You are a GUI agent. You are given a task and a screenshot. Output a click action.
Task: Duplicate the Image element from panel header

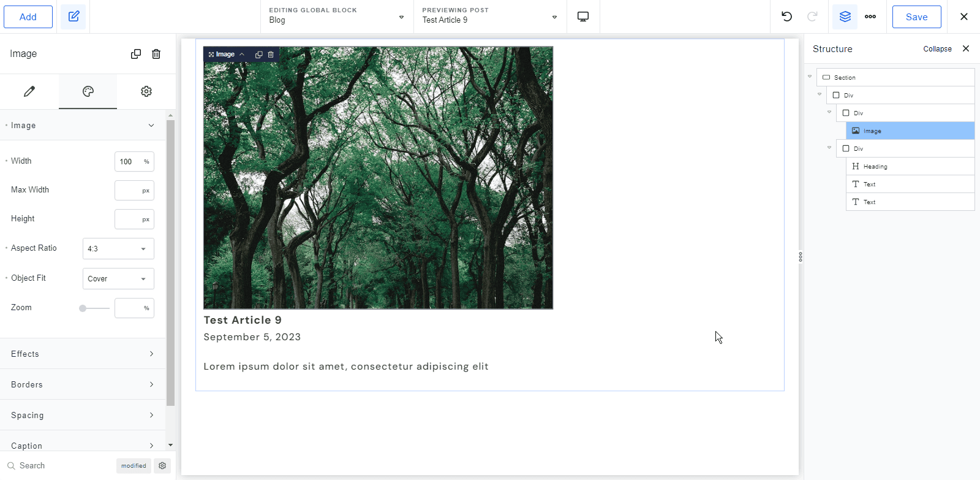[136, 54]
